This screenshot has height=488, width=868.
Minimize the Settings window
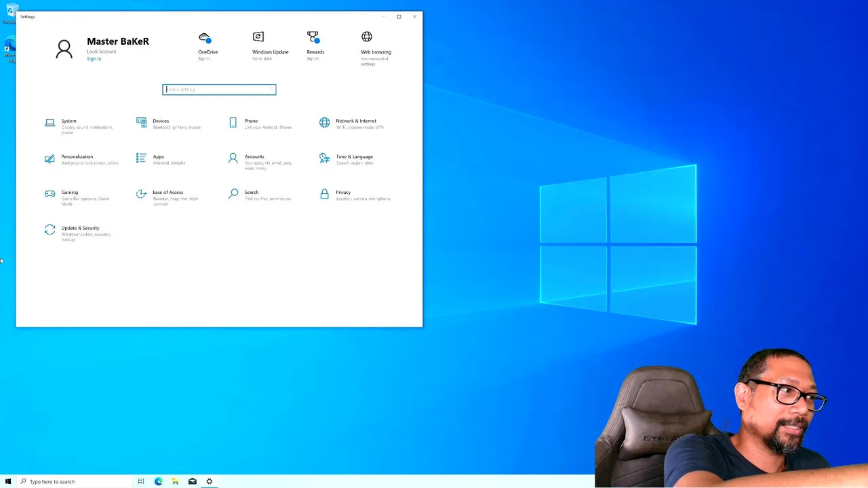[383, 16]
